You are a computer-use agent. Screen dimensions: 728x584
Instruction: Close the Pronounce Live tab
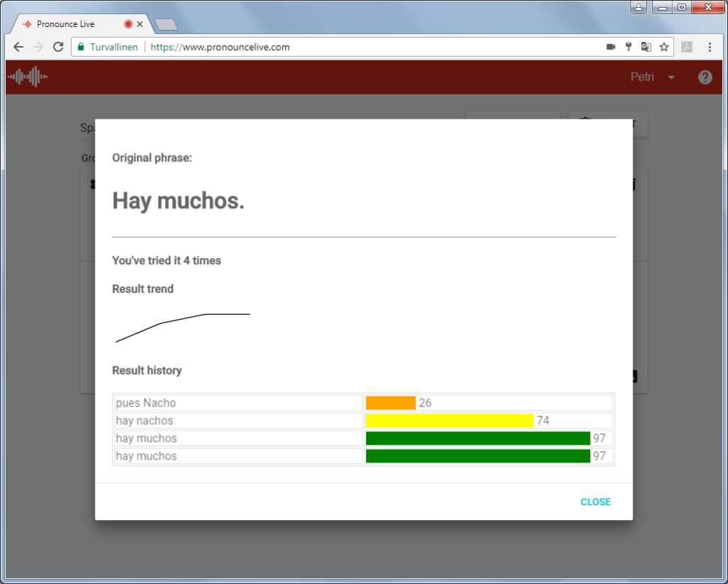[x=140, y=24]
